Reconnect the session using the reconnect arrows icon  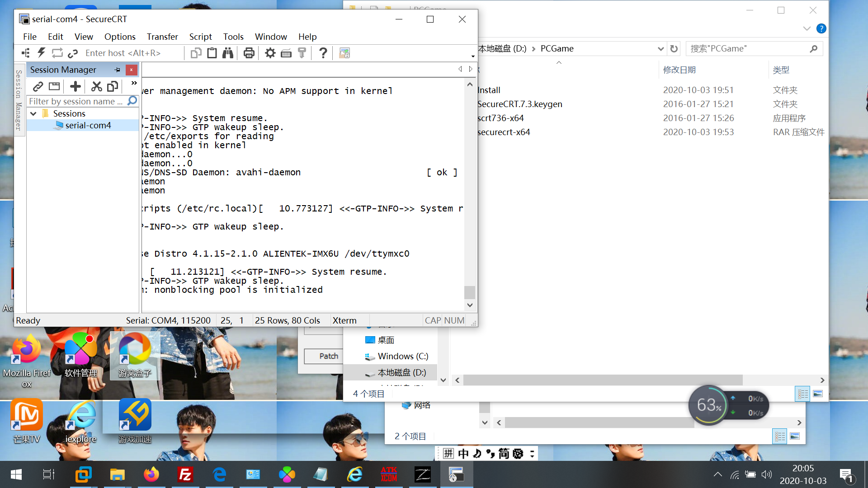(x=57, y=53)
